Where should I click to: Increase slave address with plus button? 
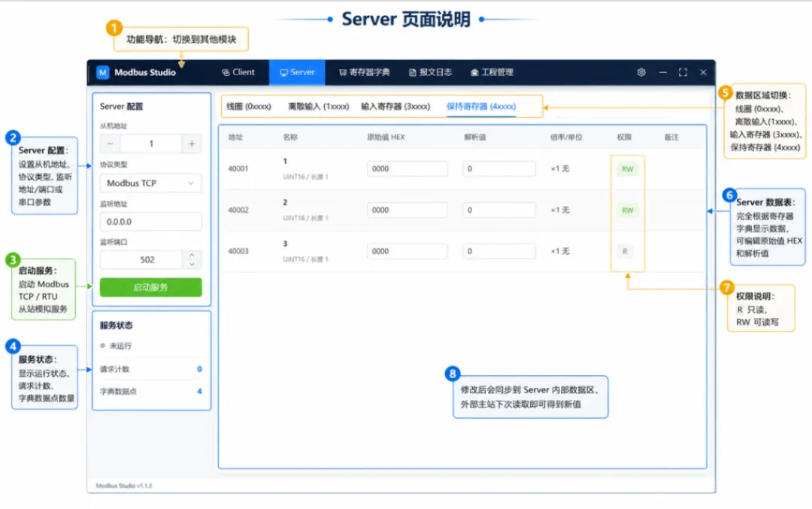tap(192, 144)
